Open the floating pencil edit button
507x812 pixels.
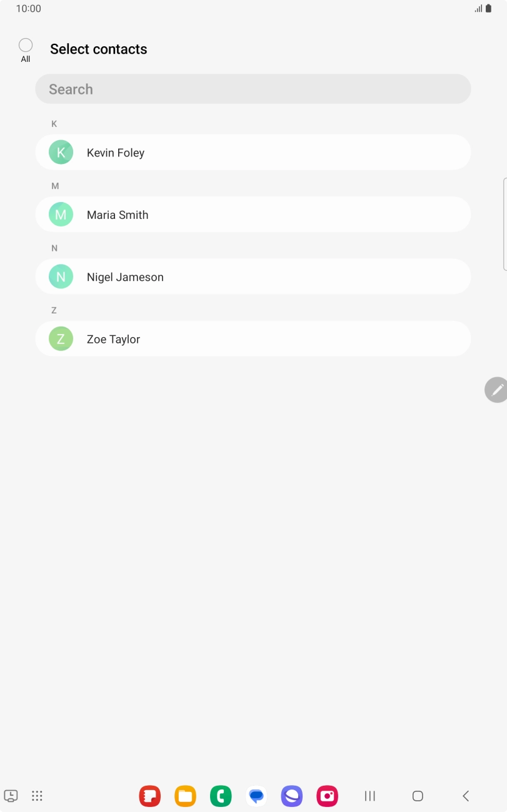point(496,390)
